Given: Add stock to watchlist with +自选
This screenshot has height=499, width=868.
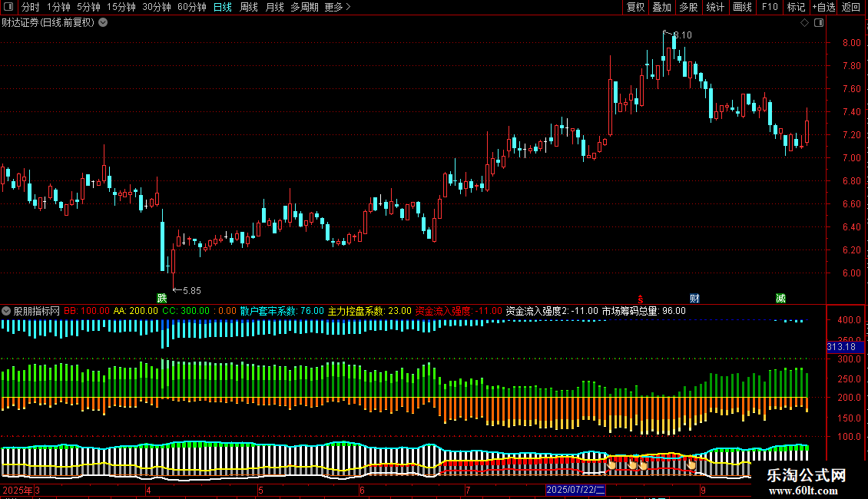Looking at the screenshot, I should (823, 7).
